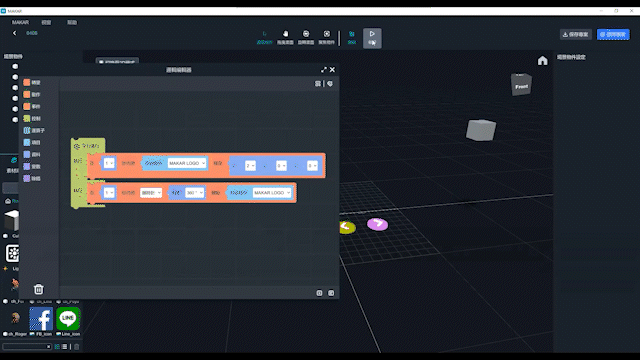This screenshot has width=640, height=360.
Task: Select the cursor selection tool in toolbar
Action: point(264,37)
